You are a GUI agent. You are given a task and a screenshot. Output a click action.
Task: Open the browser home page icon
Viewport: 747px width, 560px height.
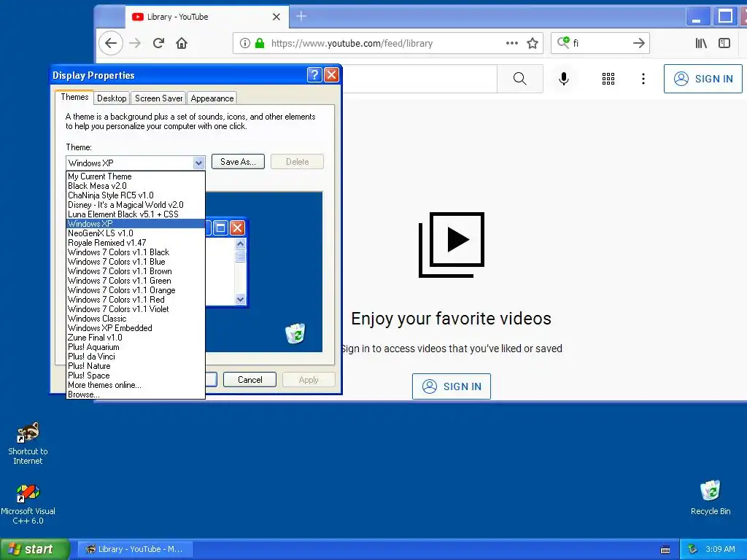point(182,43)
